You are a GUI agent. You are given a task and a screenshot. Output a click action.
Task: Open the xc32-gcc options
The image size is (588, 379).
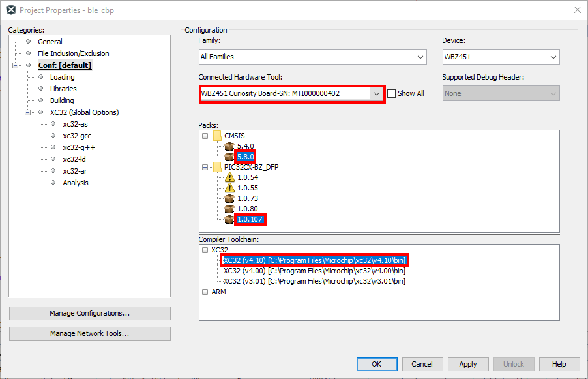tap(77, 136)
